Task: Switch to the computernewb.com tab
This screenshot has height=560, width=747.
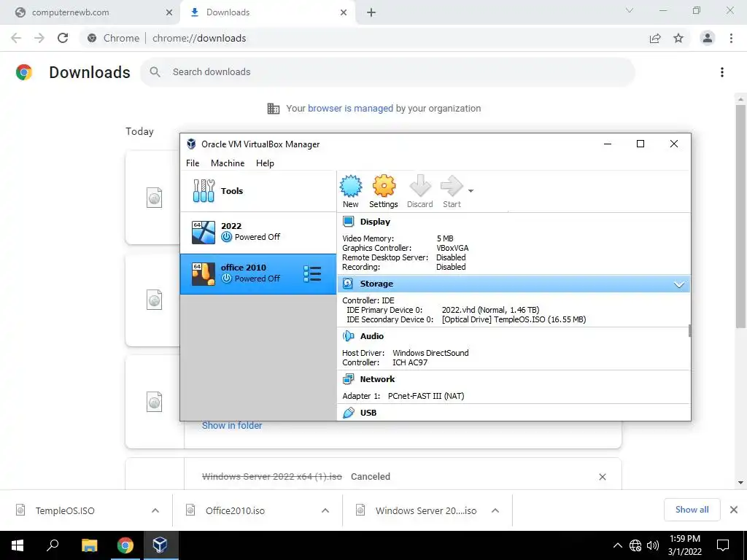Action: [x=90, y=12]
